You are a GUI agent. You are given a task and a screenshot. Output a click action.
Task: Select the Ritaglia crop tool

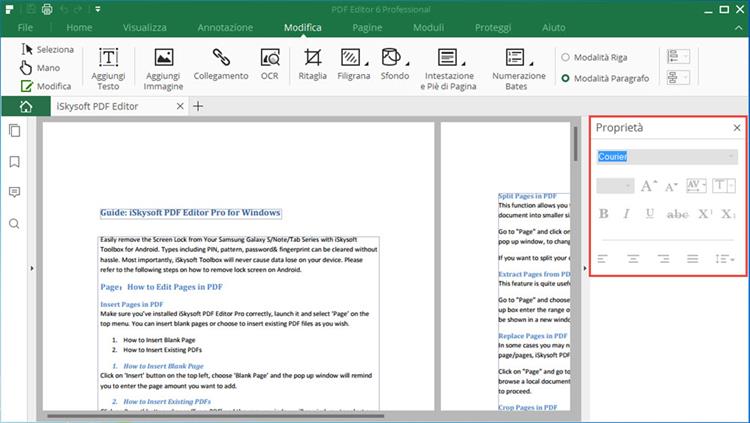tap(312, 64)
